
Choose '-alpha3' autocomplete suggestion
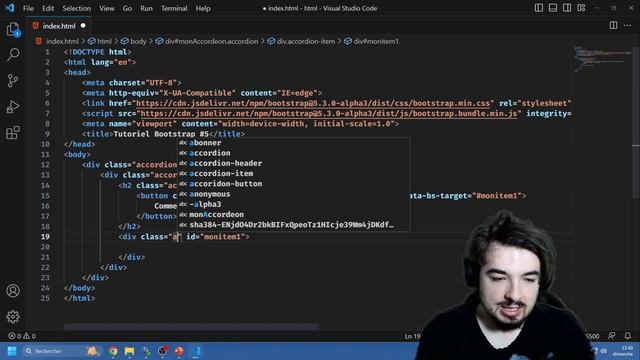tap(293, 204)
